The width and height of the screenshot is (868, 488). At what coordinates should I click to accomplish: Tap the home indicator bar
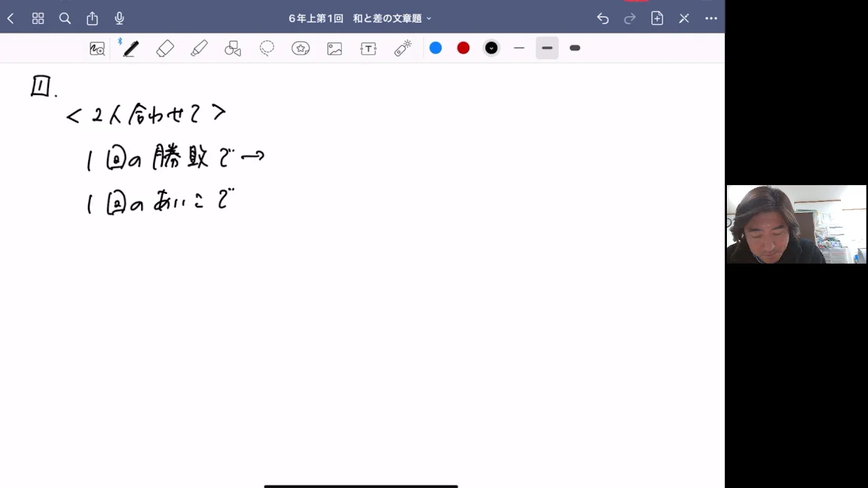(x=361, y=485)
